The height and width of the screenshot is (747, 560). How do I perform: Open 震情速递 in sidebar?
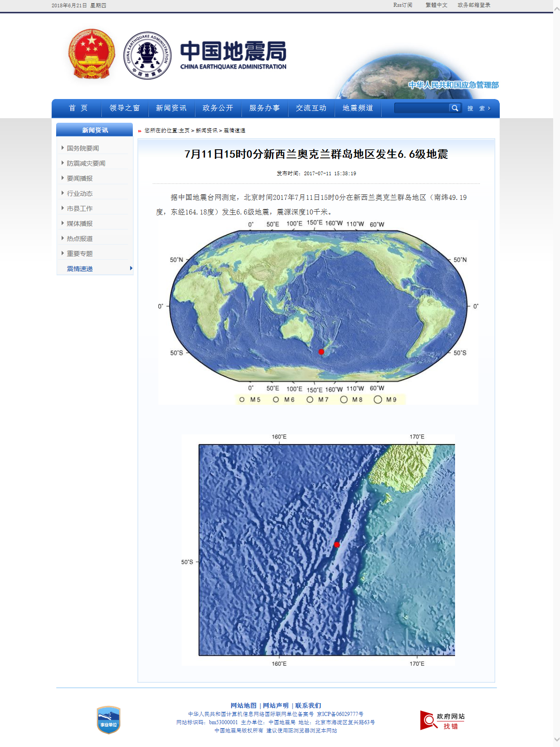[x=79, y=269]
